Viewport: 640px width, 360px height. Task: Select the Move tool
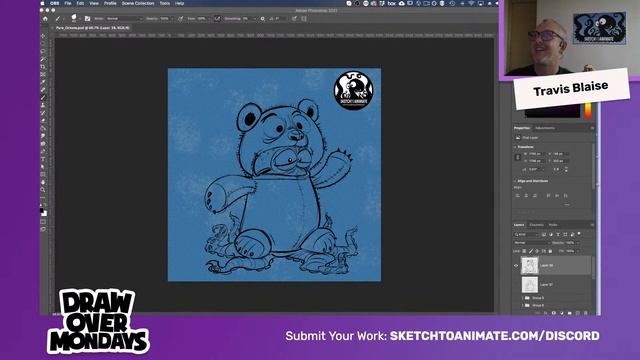click(x=43, y=36)
